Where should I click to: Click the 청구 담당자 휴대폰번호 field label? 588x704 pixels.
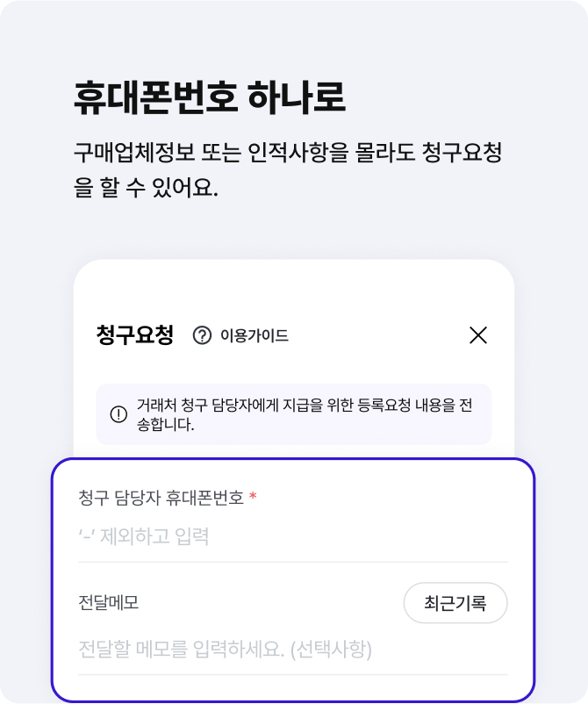[161, 498]
